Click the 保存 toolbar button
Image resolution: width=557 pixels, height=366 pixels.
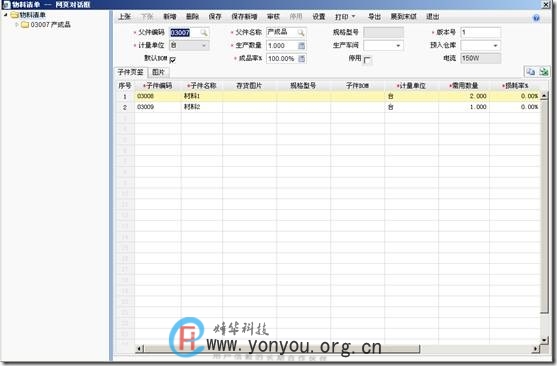pyautogui.click(x=215, y=16)
